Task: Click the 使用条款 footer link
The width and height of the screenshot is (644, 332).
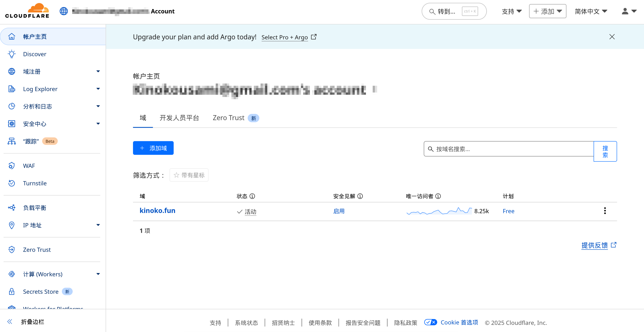Action: [320, 323]
